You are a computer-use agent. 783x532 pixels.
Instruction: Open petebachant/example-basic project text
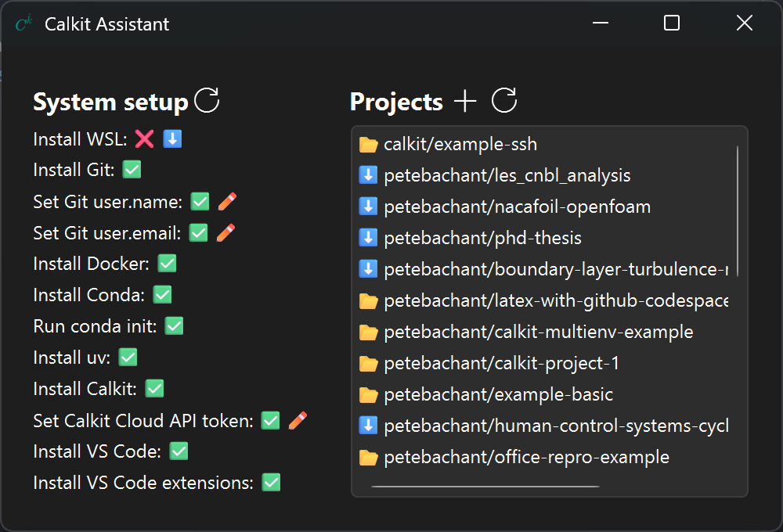coord(498,395)
